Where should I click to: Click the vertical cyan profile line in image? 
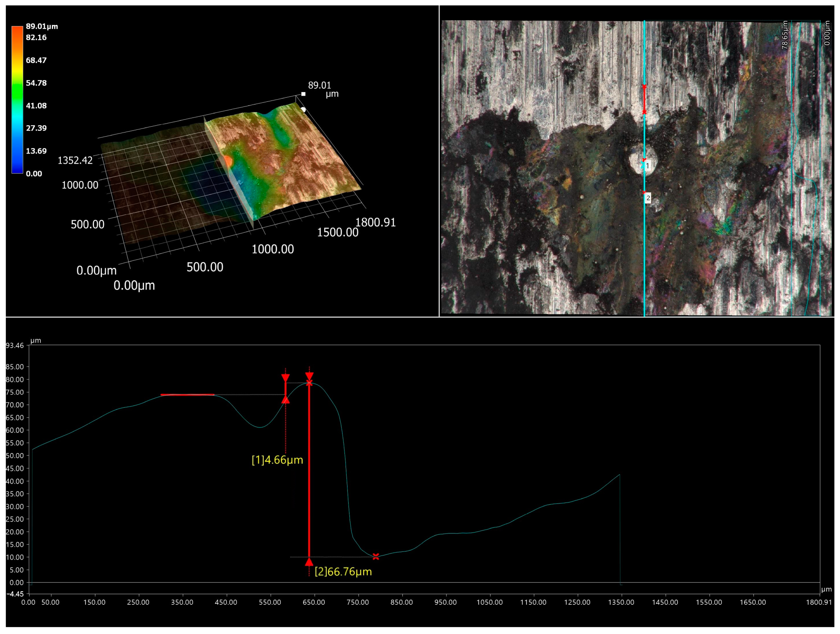coord(645,247)
